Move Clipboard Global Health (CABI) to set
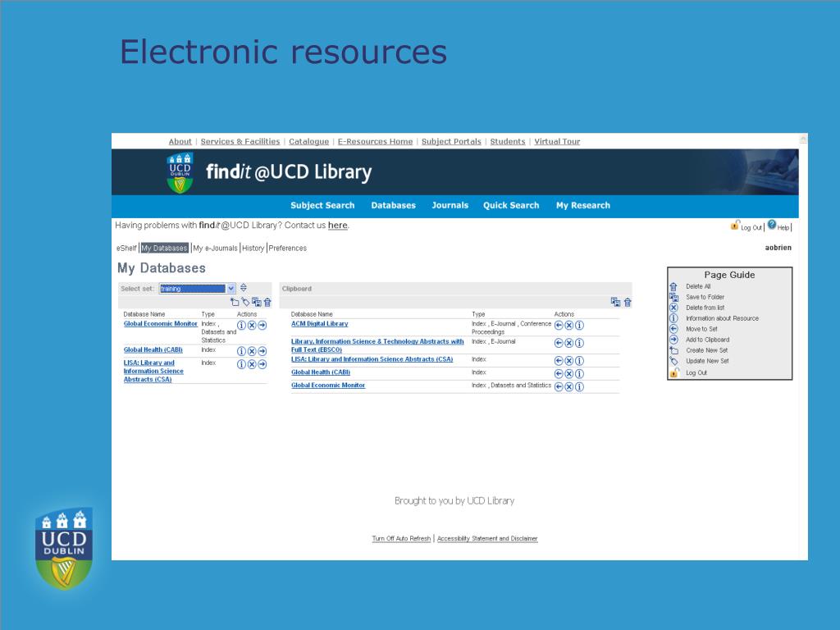 (559, 374)
